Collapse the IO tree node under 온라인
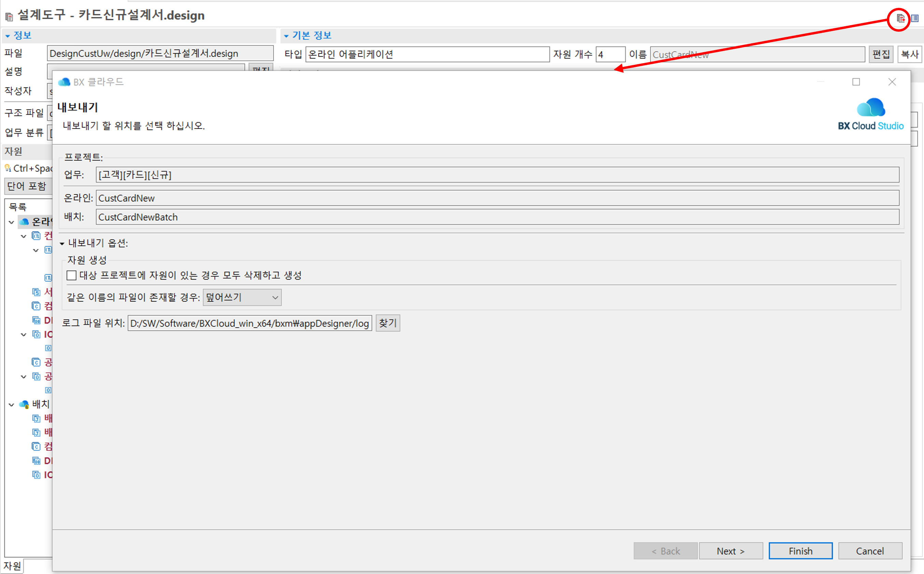The width and height of the screenshot is (924, 574). [24, 335]
